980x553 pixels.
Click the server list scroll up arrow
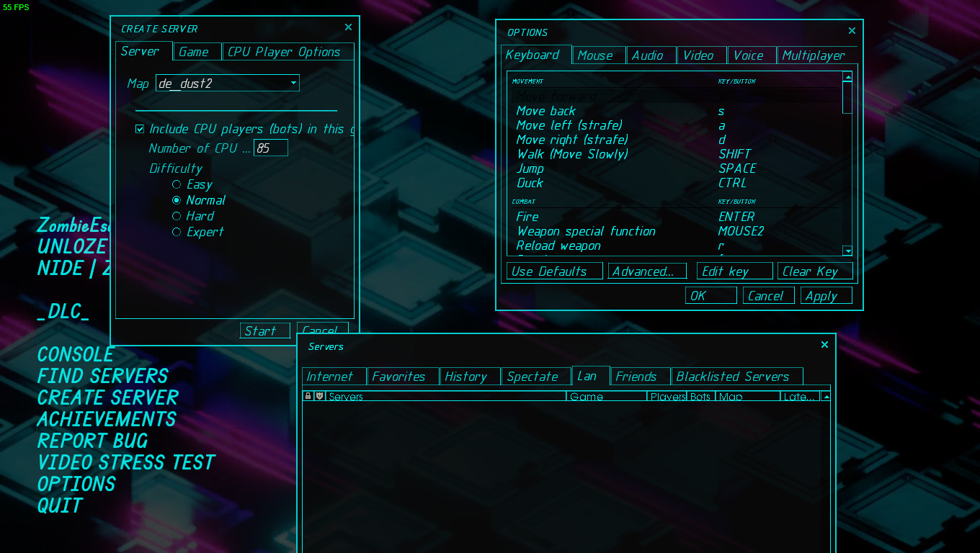[826, 397]
